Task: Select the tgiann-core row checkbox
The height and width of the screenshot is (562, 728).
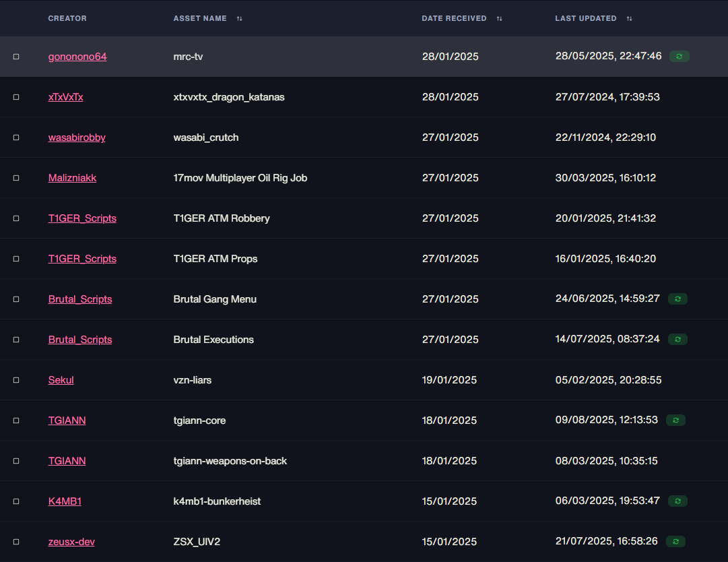Action: pyautogui.click(x=16, y=420)
